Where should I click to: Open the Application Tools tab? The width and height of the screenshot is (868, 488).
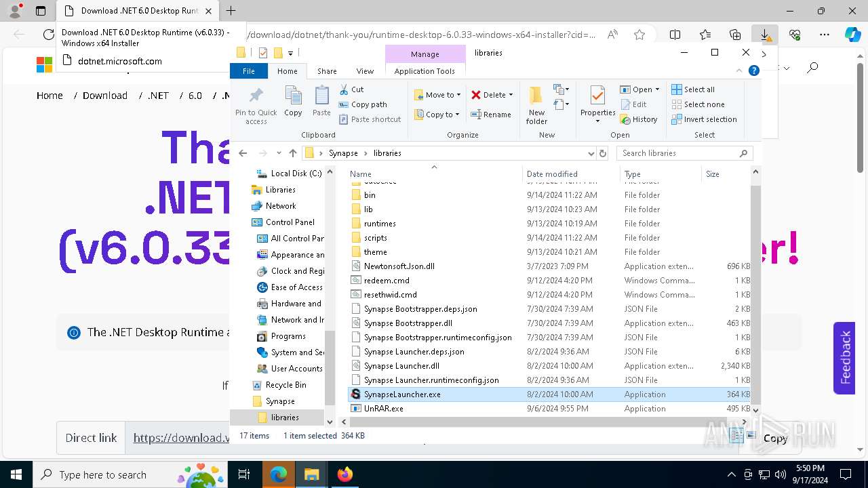point(425,71)
